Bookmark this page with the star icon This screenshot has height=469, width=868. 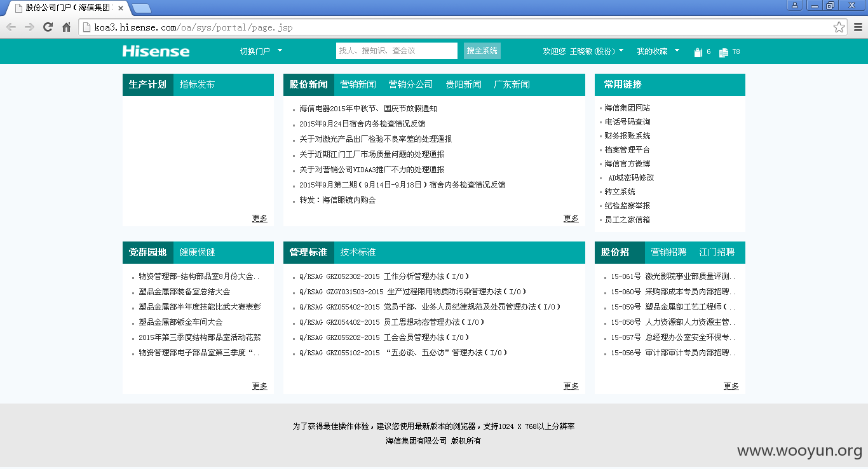point(839,27)
